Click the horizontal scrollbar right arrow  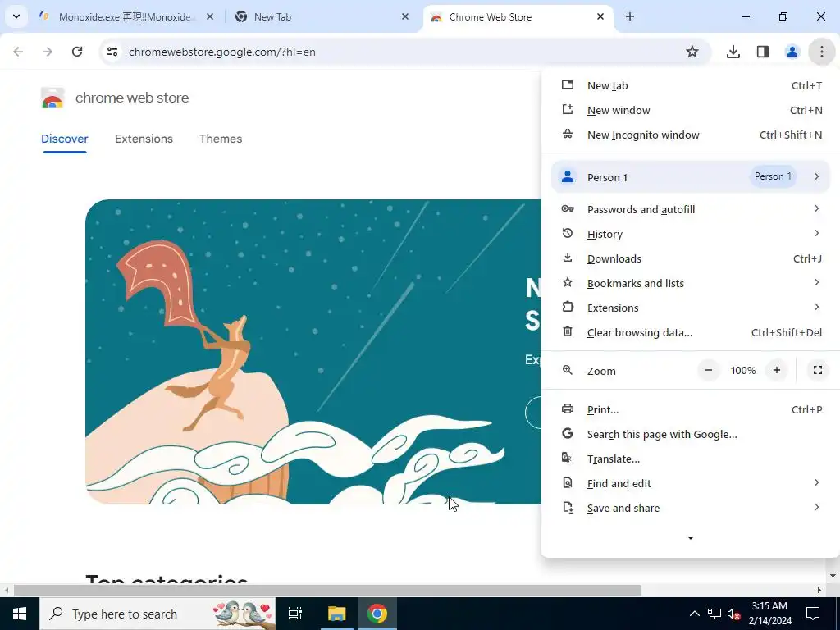pyautogui.click(x=819, y=590)
